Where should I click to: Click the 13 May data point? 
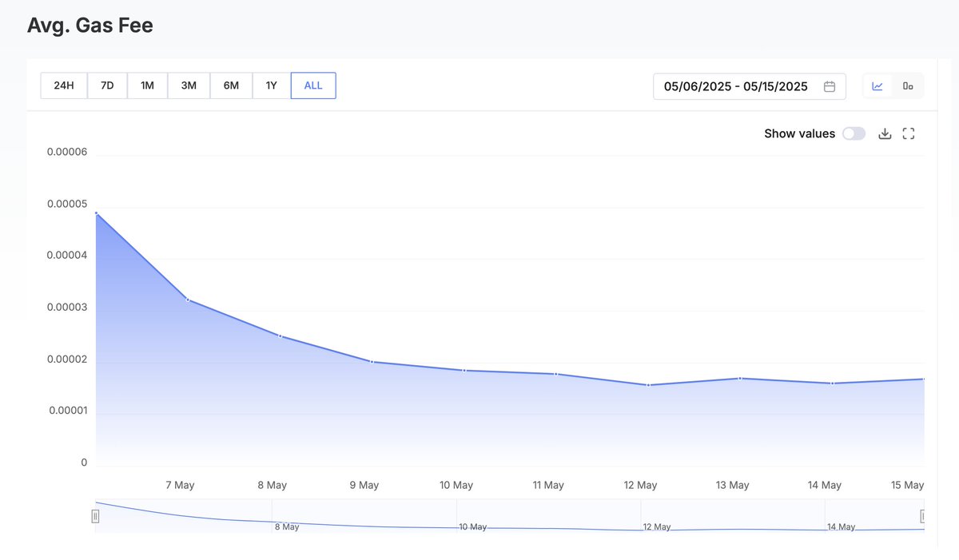click(740, 378)
